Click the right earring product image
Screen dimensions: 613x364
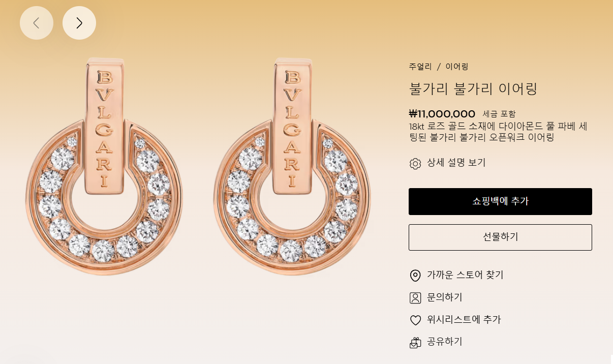tap(292, 166)
